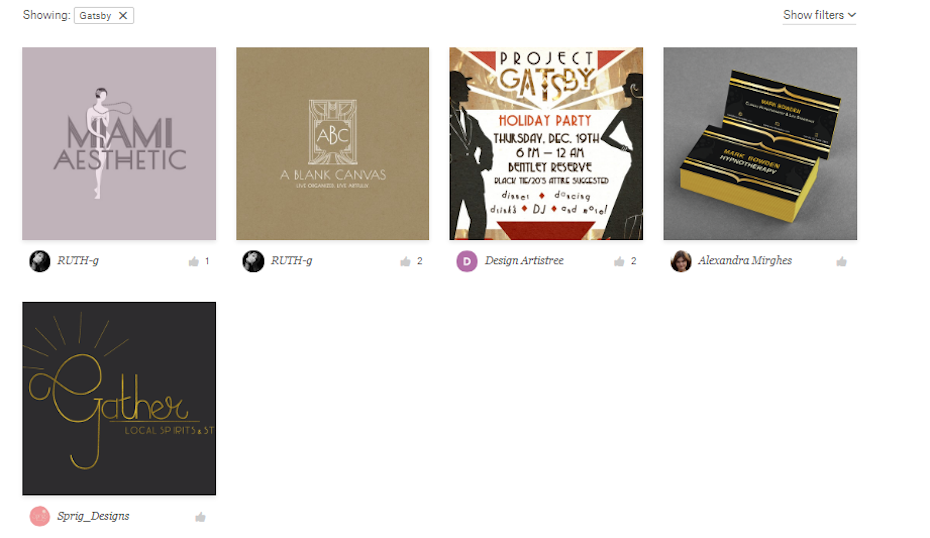Visit Design Artistree designer name link

tap(524, 260)
